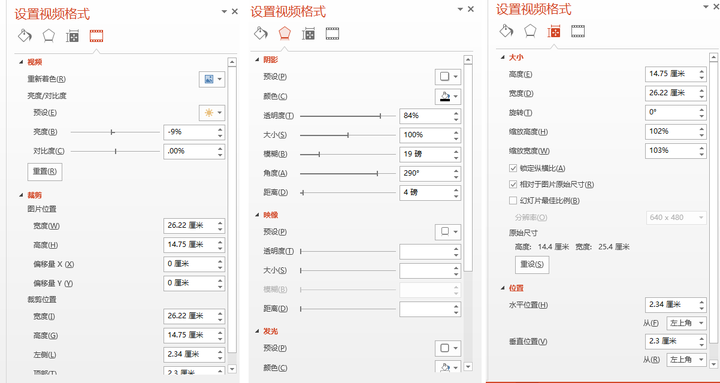Open Video filmstrip tab in middle panel
This screenshot has height=383, width=720.
tap(332, 34)
